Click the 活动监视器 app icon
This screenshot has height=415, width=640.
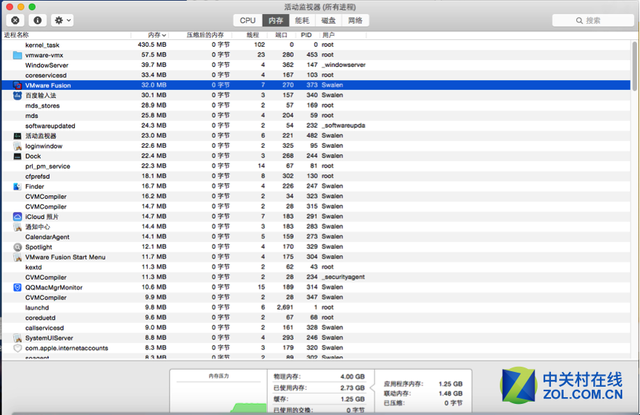(x=17, y=136)
